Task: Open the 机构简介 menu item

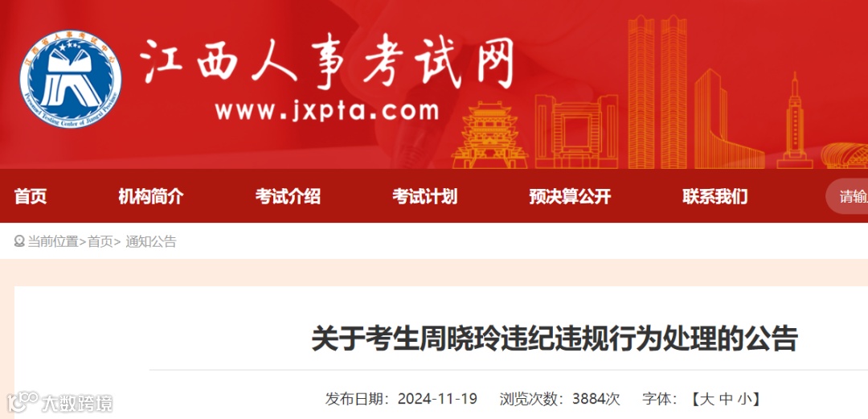Action: (x=150, y=196)
